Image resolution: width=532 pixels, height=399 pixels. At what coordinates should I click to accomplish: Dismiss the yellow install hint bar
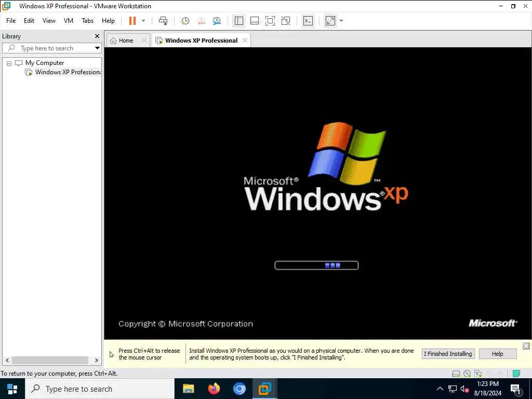tap(526, 346)
